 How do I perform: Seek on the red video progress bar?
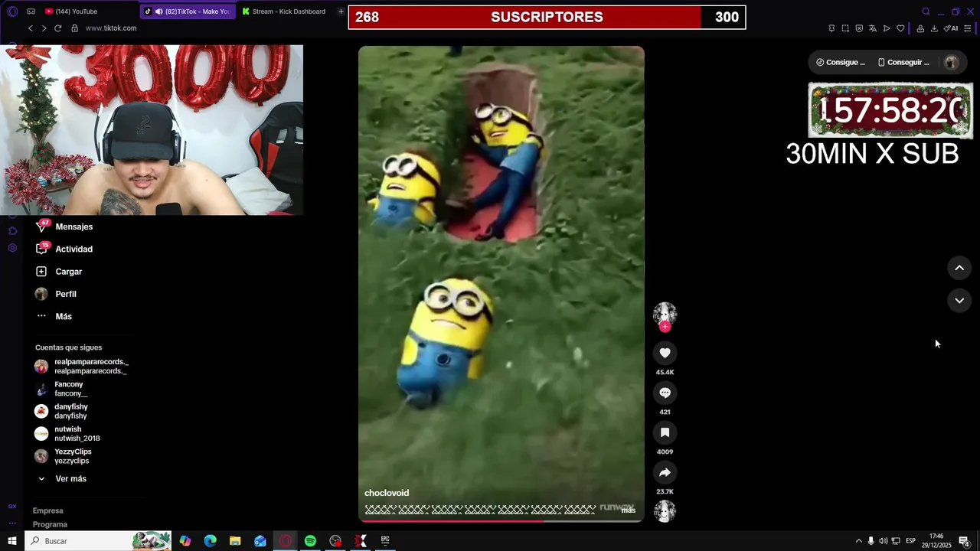point(501,521)
